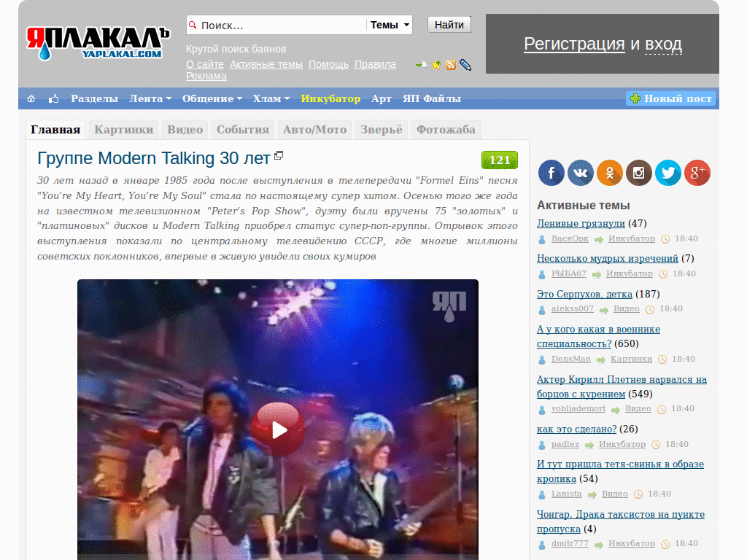
Task: Open the Facebook social icon
Action: 551,172
